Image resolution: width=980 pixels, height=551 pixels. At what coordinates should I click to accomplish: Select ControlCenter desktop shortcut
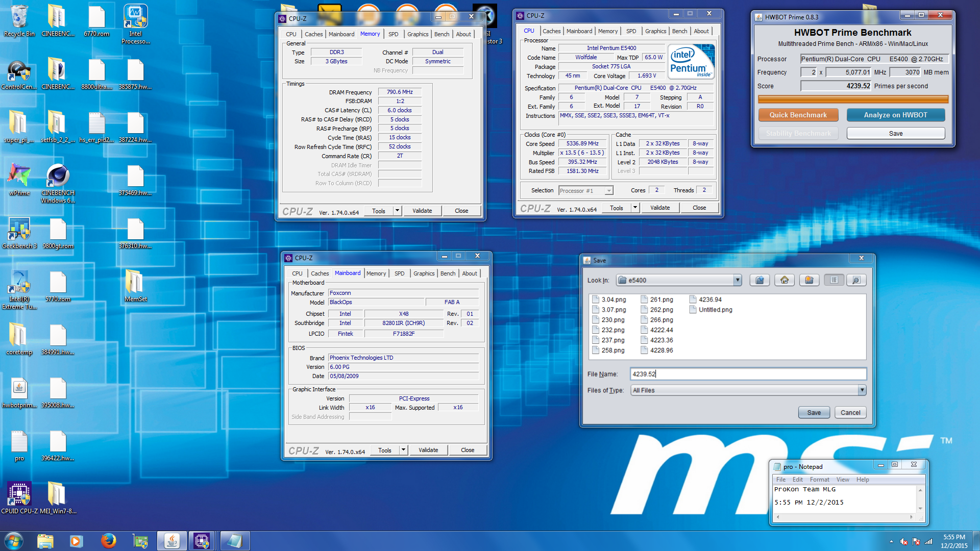(19, 74)
